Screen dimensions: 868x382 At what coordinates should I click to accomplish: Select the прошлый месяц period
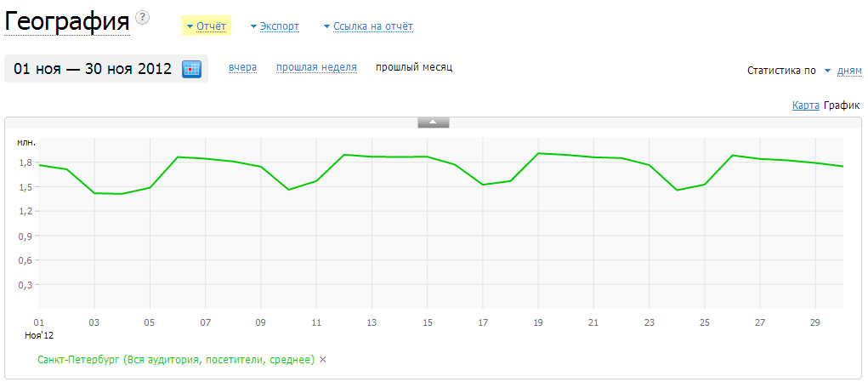tap(414, 67)
